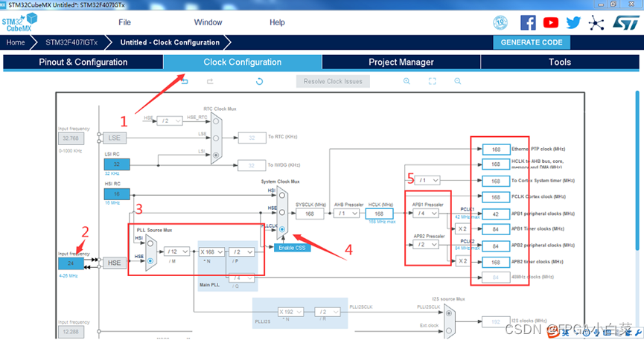
Task: Go to Home breadcrumb
Action: coord(15,42)
